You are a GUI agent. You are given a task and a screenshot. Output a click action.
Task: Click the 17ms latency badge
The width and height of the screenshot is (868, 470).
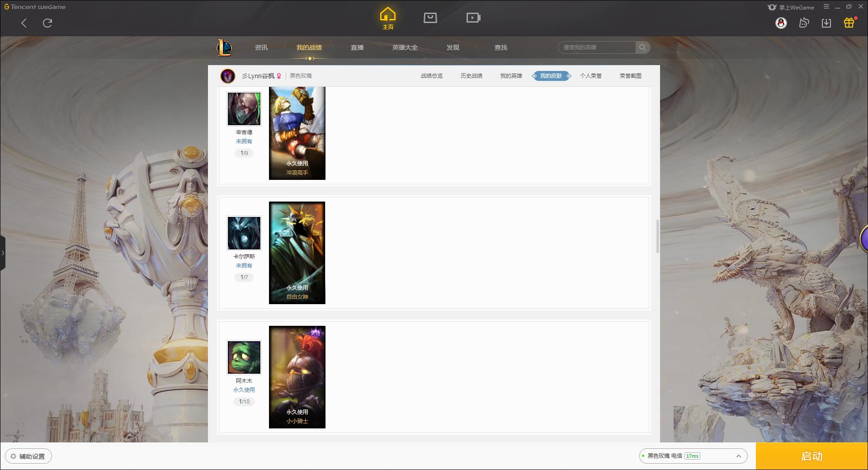tap(693, 456)
